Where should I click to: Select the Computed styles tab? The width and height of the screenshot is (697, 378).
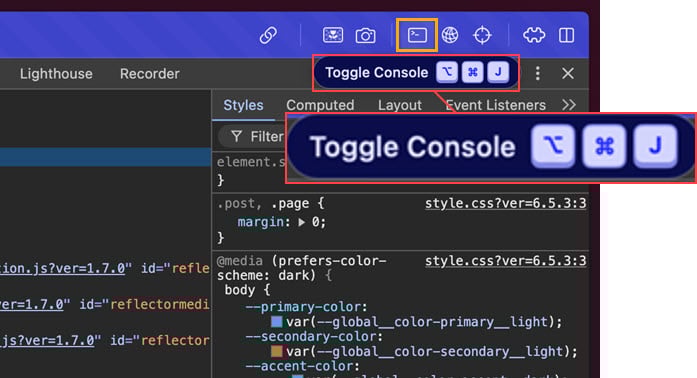point(320,105)
